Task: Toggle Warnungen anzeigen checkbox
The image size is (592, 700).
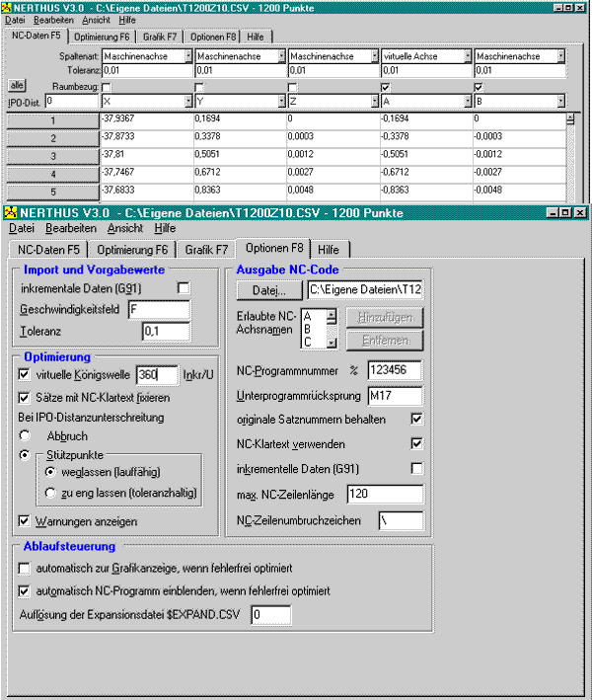Action: 24,521
